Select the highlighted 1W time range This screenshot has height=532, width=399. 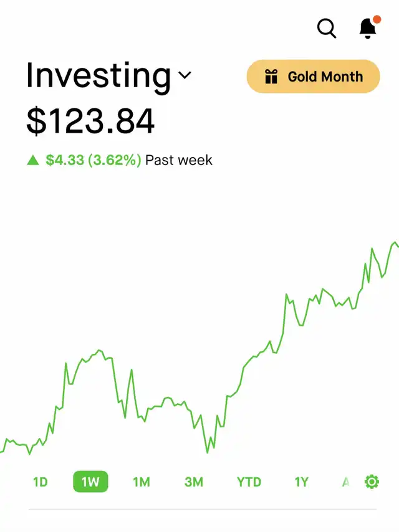coord(90,482)
